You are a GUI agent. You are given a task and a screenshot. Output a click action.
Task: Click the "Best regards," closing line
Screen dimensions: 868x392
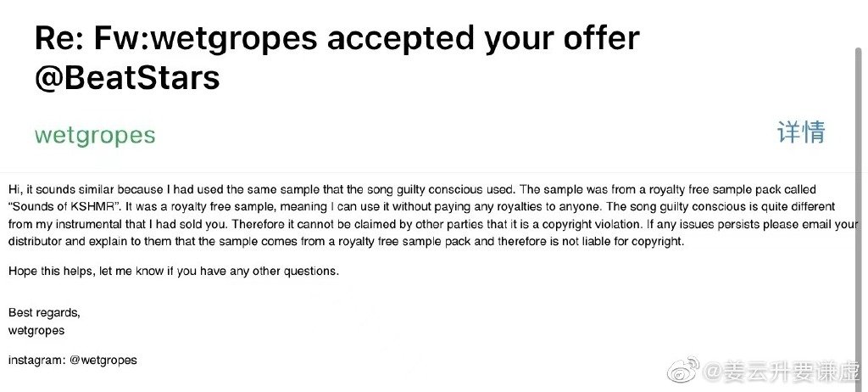pyautogui.click(x=44, y=313)
